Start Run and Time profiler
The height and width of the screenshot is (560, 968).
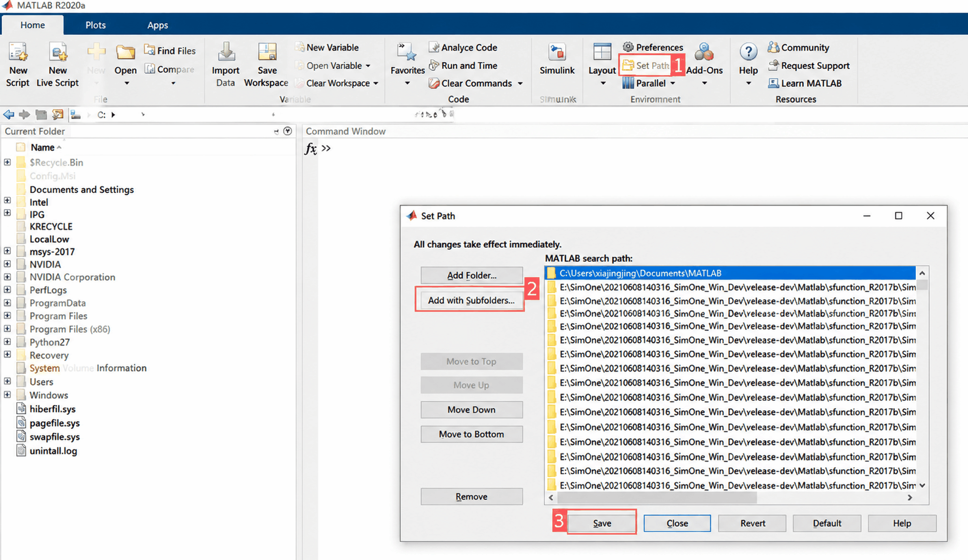point(463,66)
